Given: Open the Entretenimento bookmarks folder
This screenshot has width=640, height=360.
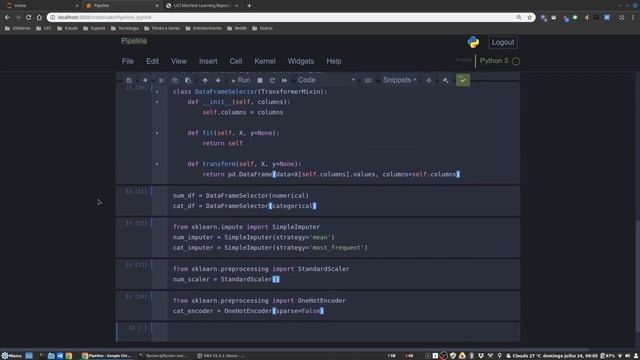Looking at the screenshot, I should [x=204, y=29].
